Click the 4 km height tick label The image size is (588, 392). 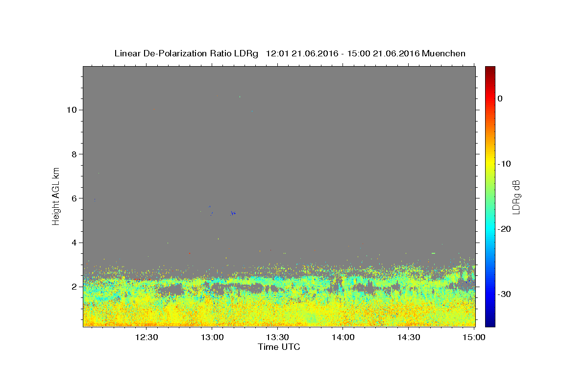click(75, 243)
